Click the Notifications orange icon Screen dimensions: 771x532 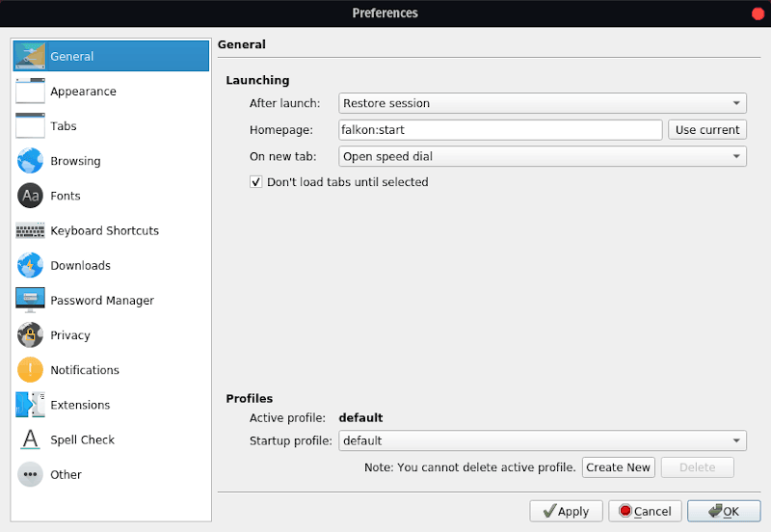pyautogui.click(x=30, y=370)
